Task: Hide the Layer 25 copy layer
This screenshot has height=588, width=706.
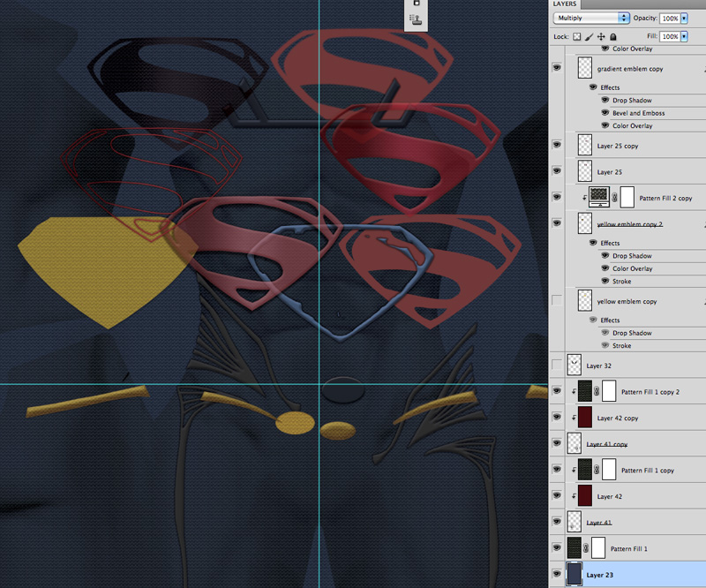Action: pyautogui.click(x=557, y=145)
